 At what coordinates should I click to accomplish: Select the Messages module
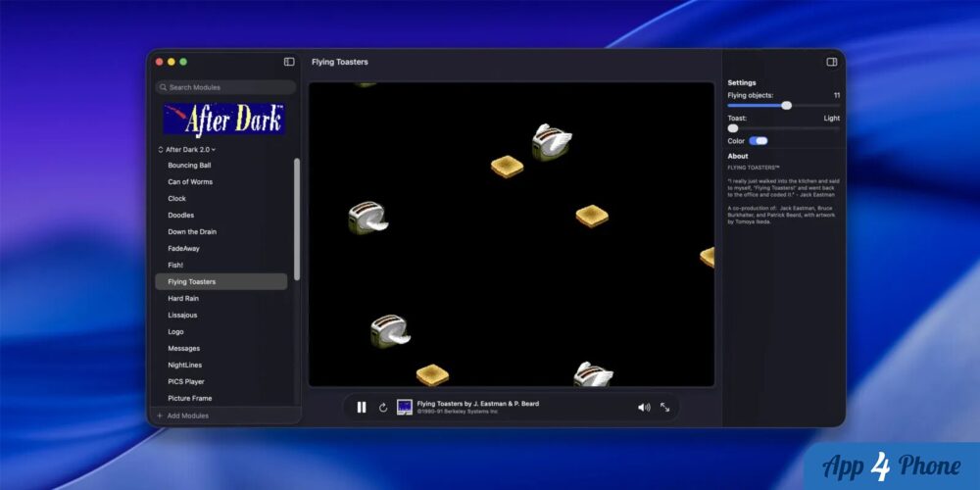184,349
